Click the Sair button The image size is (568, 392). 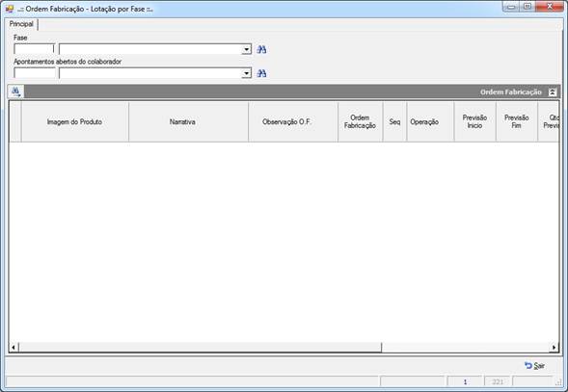534,366
